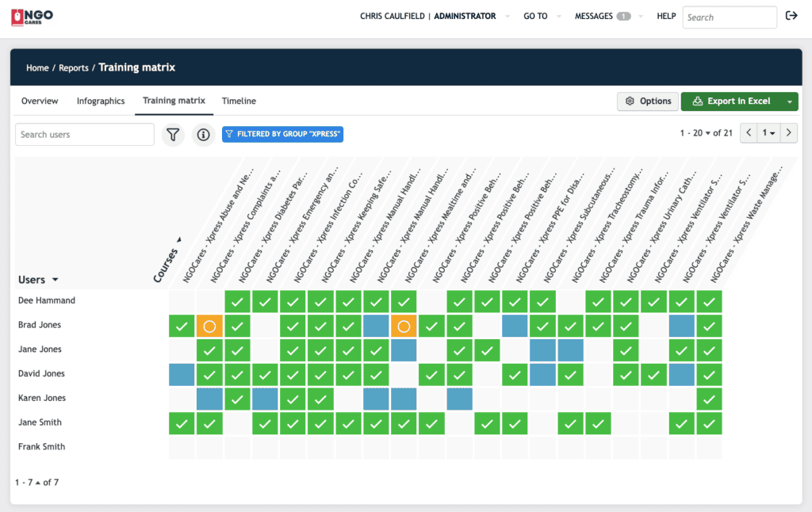Click the logout icon in header
Viewport: 812px width, 512px height.
791,16
